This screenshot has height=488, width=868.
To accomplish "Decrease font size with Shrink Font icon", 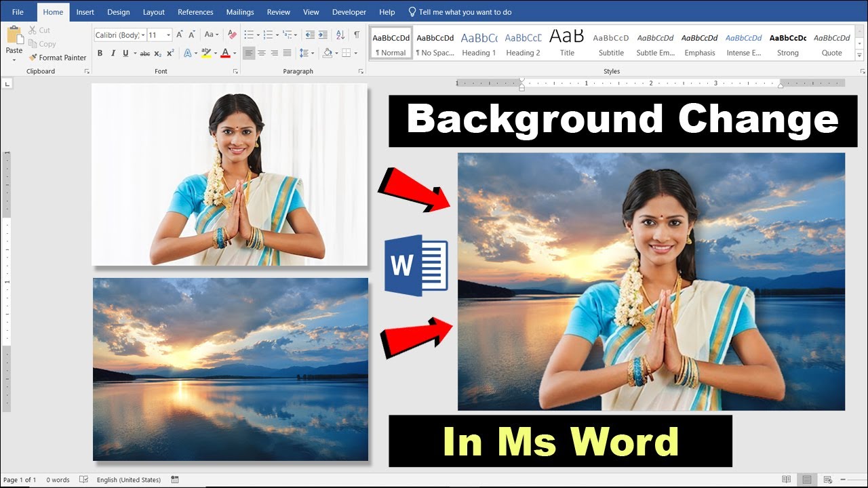I will click(192, 35).
